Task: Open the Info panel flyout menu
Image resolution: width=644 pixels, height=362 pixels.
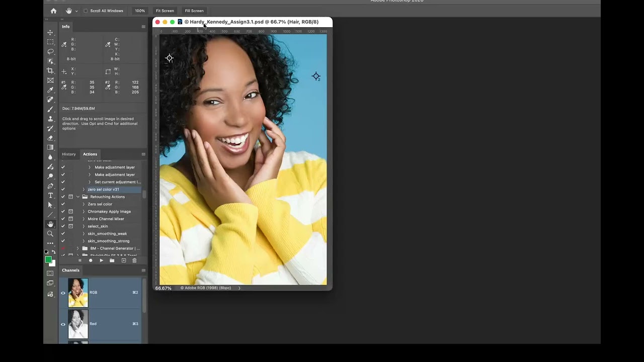Action: (x=143, y=27)
